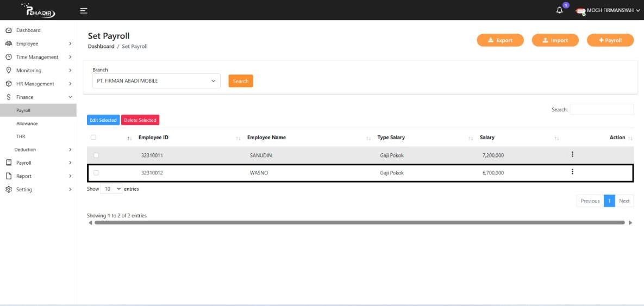Image resolution: width=644 pixels, height=306 pixels.
Task: Click the hamburger menu icon
Action: point(84,10)
